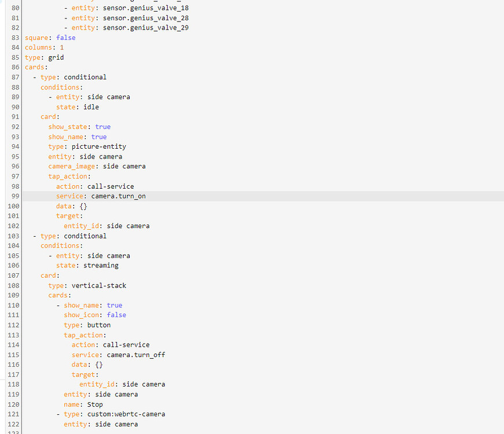Screen dimensions: 504x434
Task: Click the 'card:' key on line 107
Action: [x=50, y=276]
